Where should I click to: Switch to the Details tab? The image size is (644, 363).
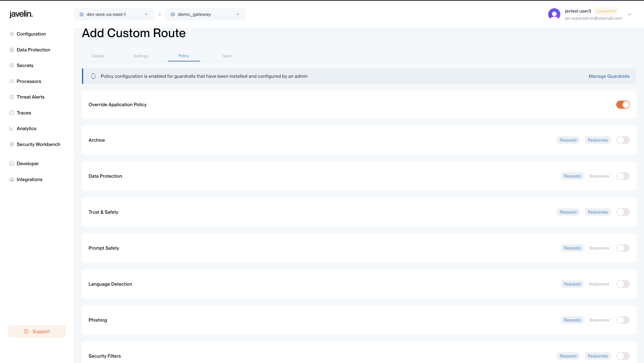point(98,56)
